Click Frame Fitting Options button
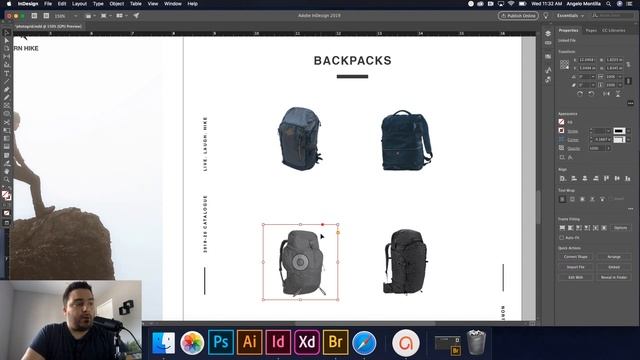This screenshot has width=640, height=360. point(620,228)
